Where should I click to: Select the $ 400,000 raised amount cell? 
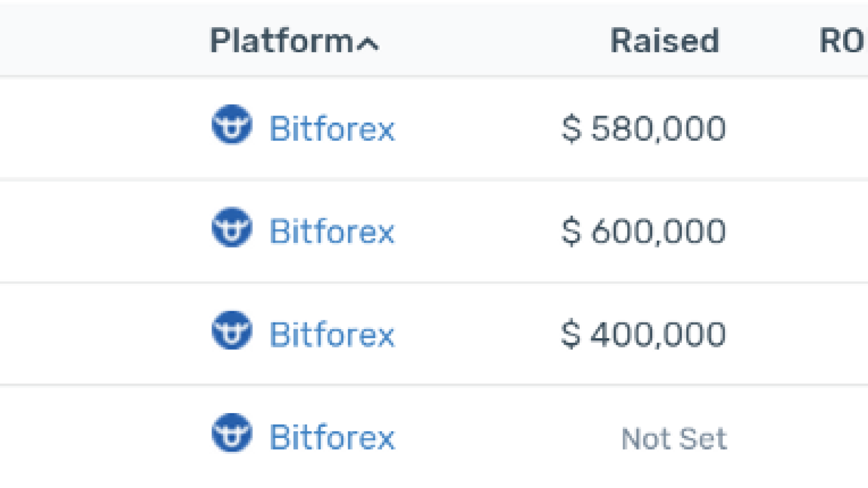tap(643, 334)
